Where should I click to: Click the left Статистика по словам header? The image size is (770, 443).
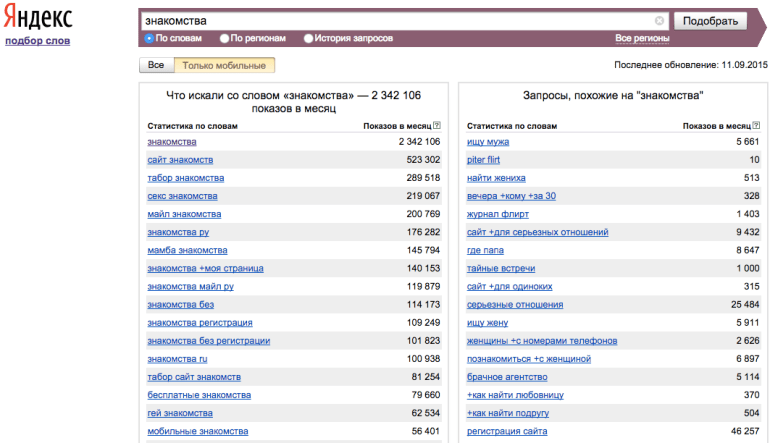pyautogui.click(x=192, y=126)
